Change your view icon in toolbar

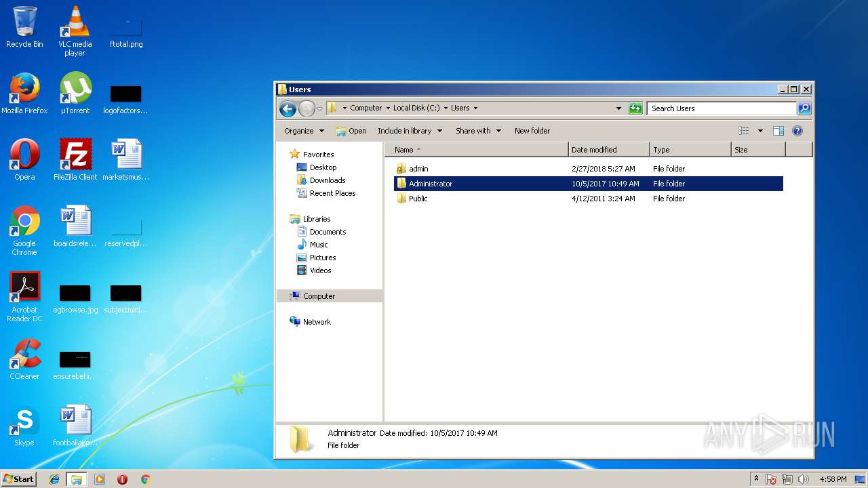744,131
